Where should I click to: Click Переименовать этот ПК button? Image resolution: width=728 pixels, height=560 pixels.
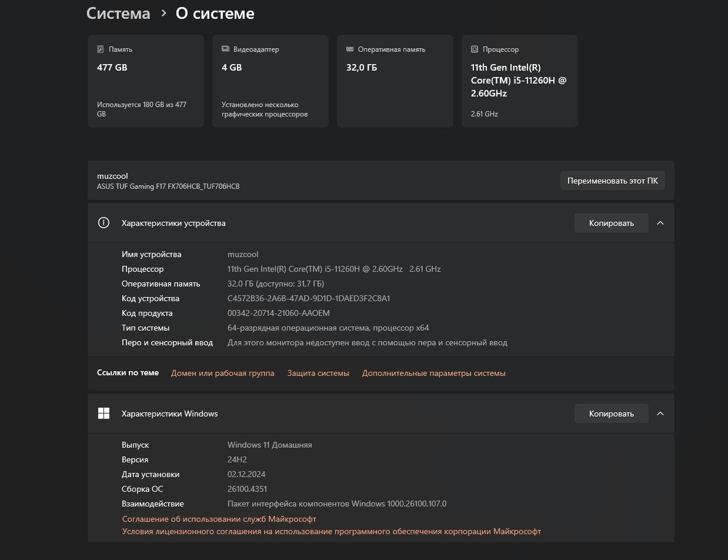click(x=613, y=181)
